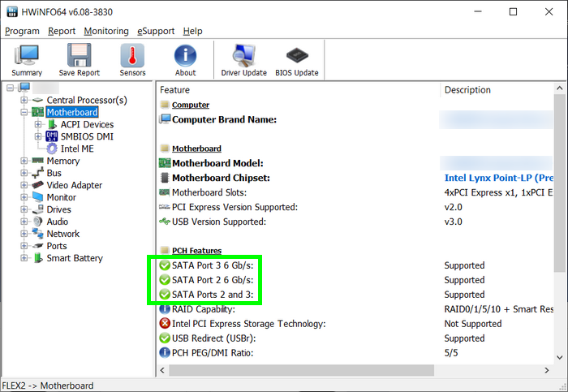This screenshot has width=568, height=392.
Task: Click the Bus tree icon
Action: pos(37,173)
